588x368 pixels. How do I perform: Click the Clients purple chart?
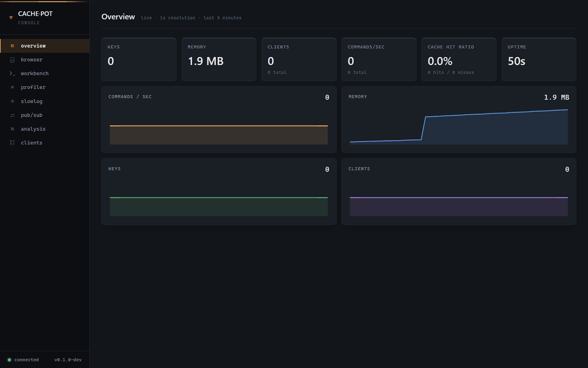(x=459, y=192)
